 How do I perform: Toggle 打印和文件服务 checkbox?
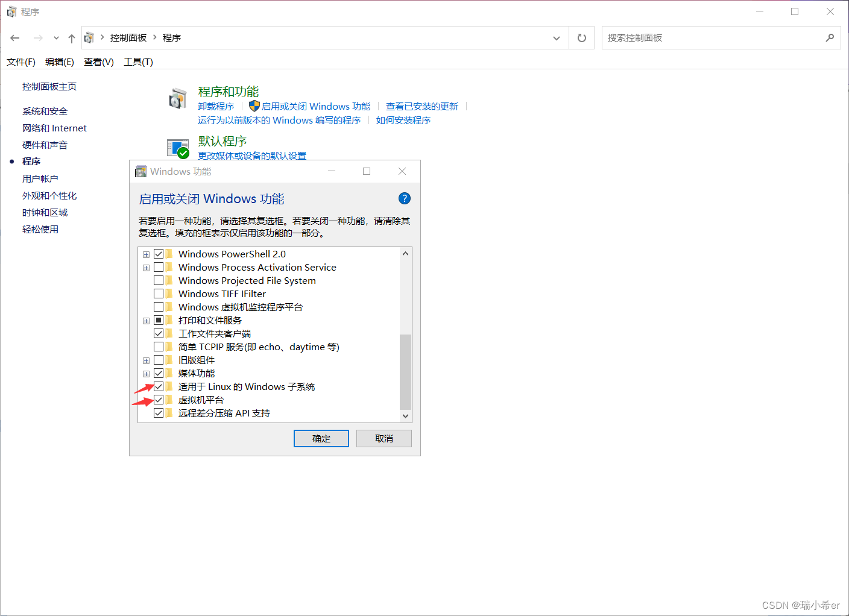[x=159, y=320]
